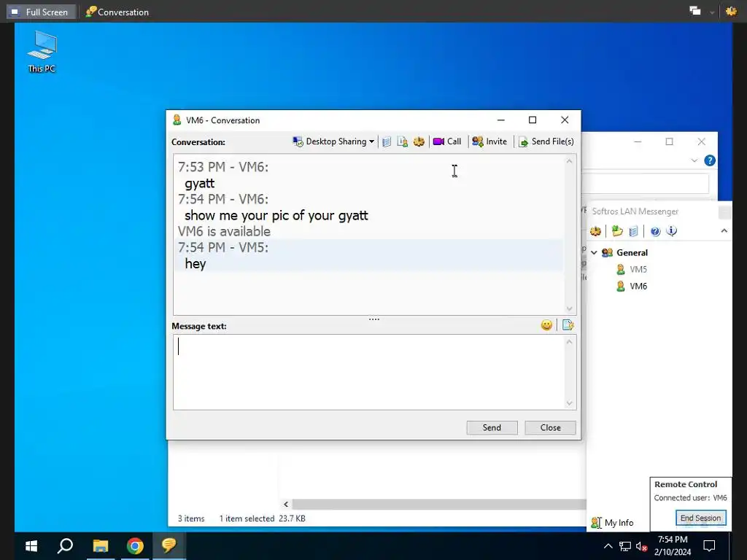Image resolution: width=747 pixels, height=560 pixels.
Task: Open the taskbar search icon
Action: pos(65,545)
